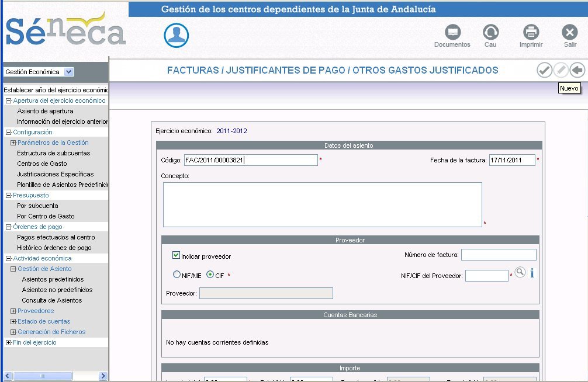Collapse the Actividad económica node
This screenshot has height=382, width=588.
click(x=8, y=258)
